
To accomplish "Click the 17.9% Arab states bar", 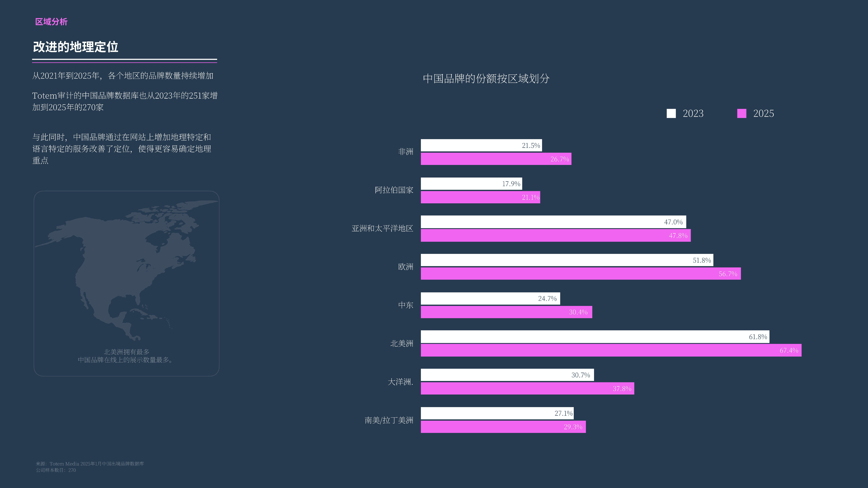I will 471,184.
